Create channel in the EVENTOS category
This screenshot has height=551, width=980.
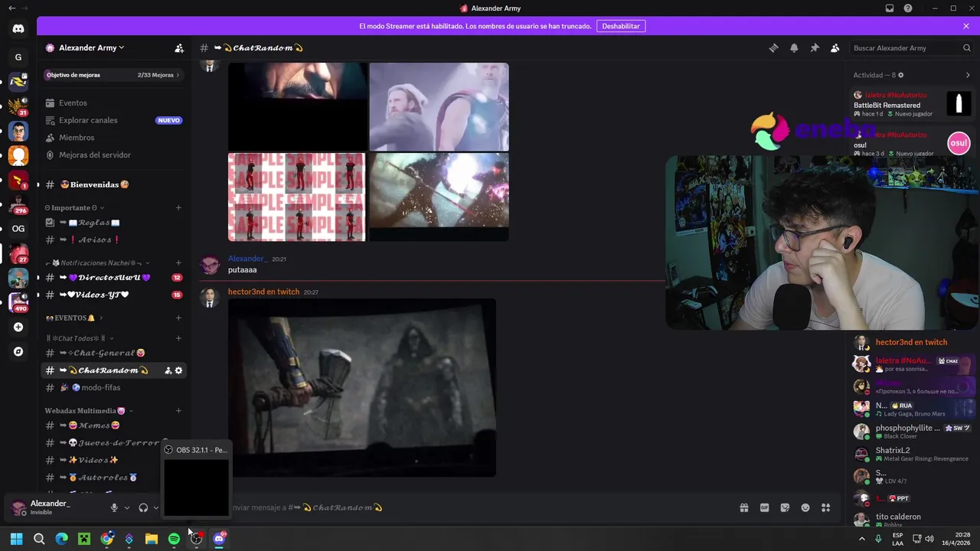coord(178,318)
